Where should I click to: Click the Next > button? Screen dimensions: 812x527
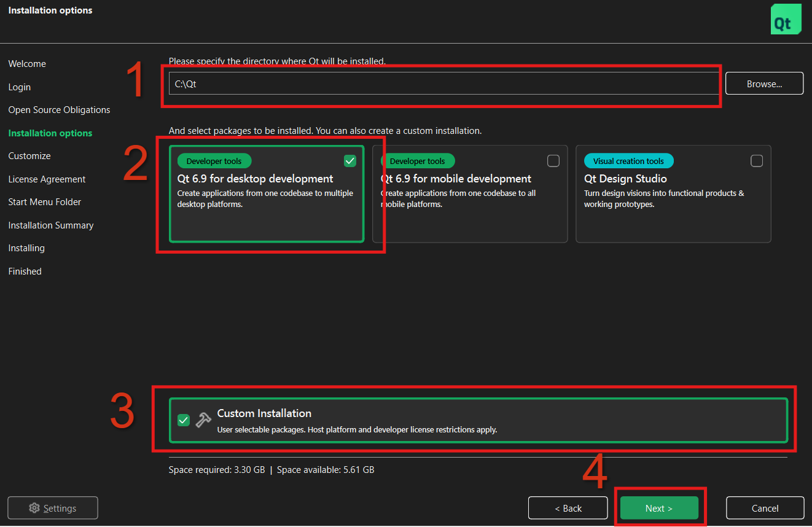coord(659,508)
